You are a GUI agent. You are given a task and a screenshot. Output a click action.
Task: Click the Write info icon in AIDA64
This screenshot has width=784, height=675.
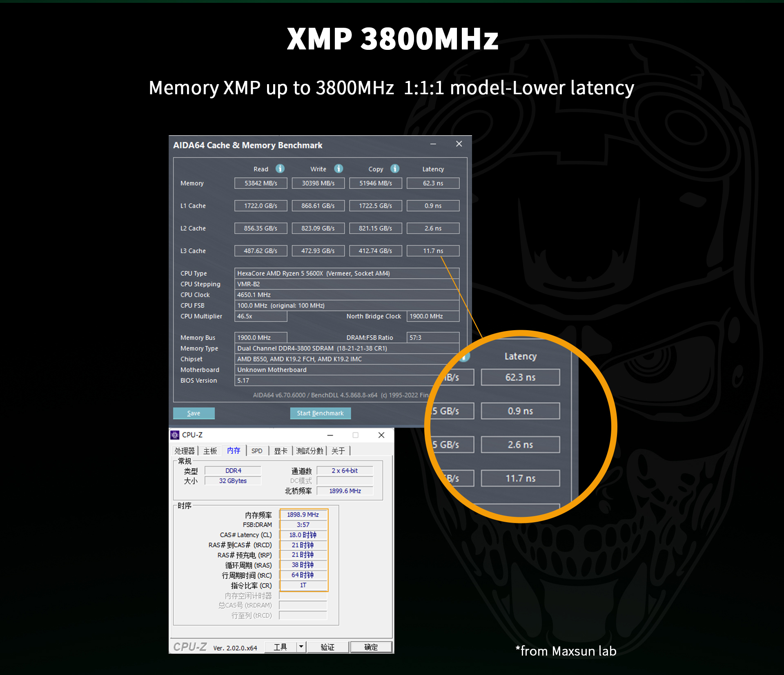click(339, 168)
